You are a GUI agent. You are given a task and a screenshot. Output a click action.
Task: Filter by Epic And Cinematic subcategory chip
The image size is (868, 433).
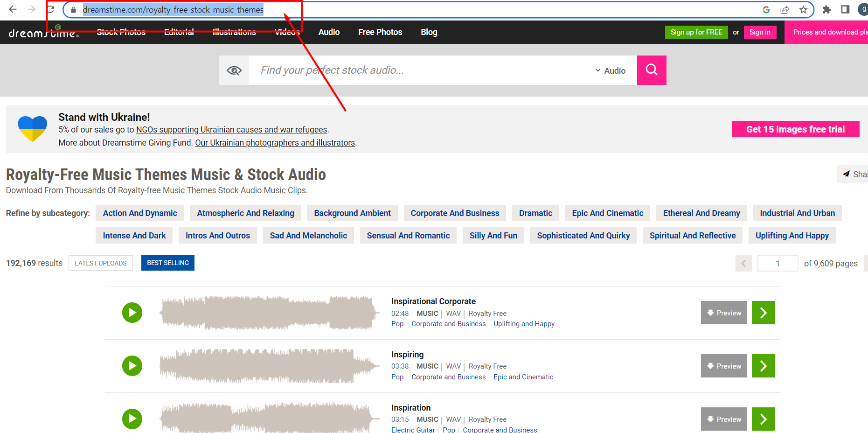click(607, 213)
